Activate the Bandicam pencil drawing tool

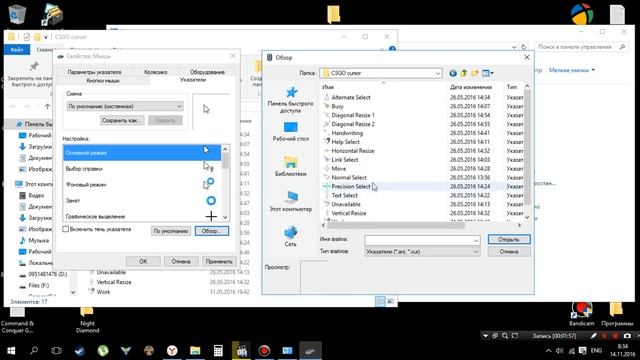click(593, 336)
